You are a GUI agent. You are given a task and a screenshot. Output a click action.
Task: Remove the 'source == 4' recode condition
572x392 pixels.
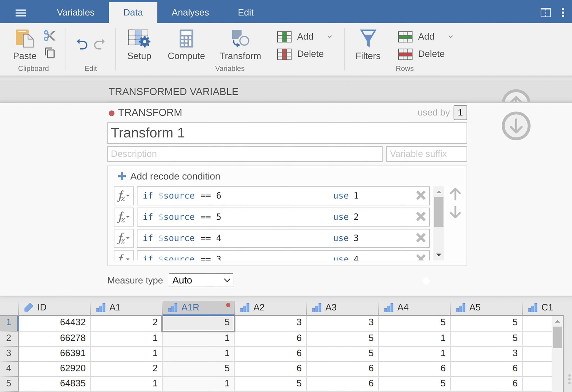[x=421, y=238]
